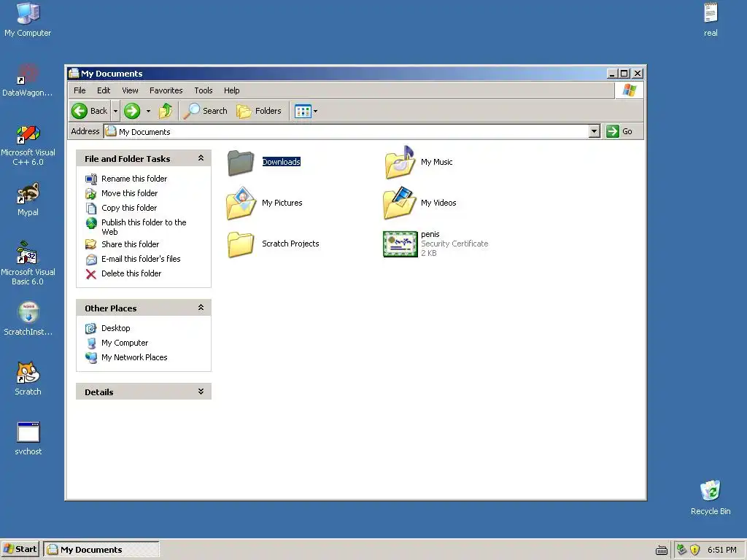The image size is (747, 560).
Task: Expand the Forward history dropdown arrow
Action: [148, 111]
